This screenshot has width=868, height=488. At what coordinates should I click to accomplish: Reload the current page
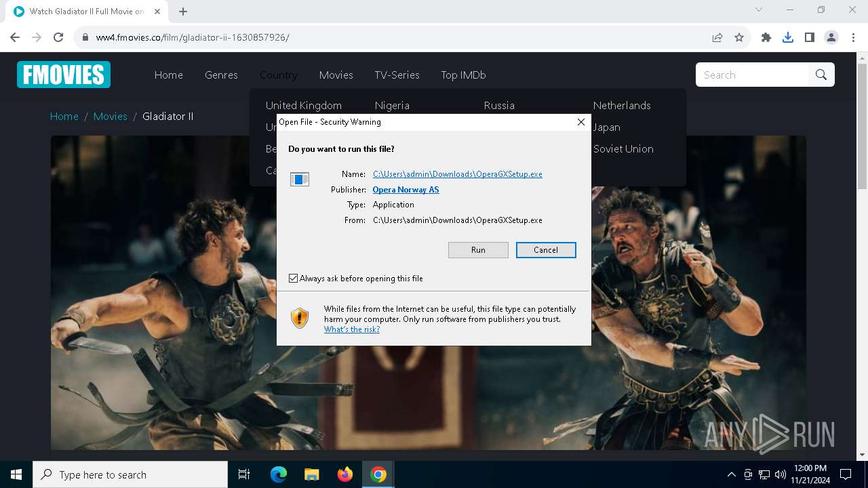tap(58, 37)
